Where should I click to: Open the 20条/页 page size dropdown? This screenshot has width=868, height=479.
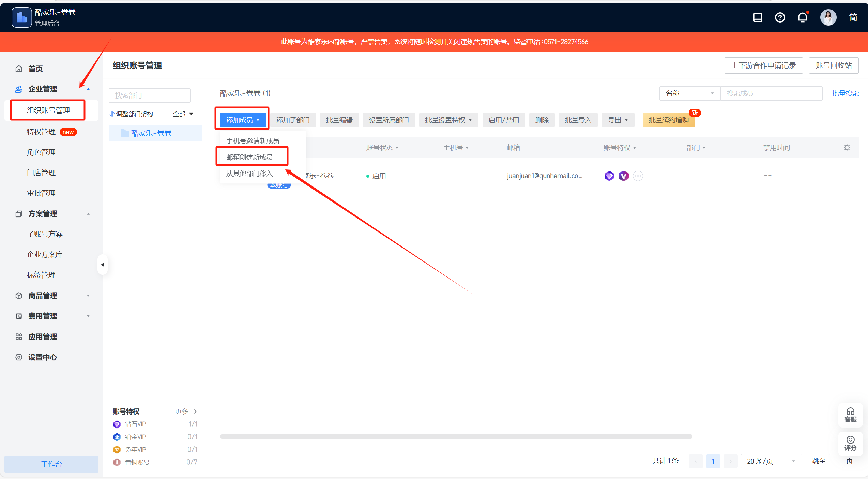[771, 461]
